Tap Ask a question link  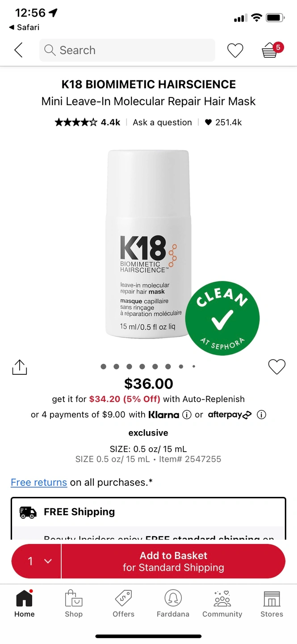coord(162,122)
